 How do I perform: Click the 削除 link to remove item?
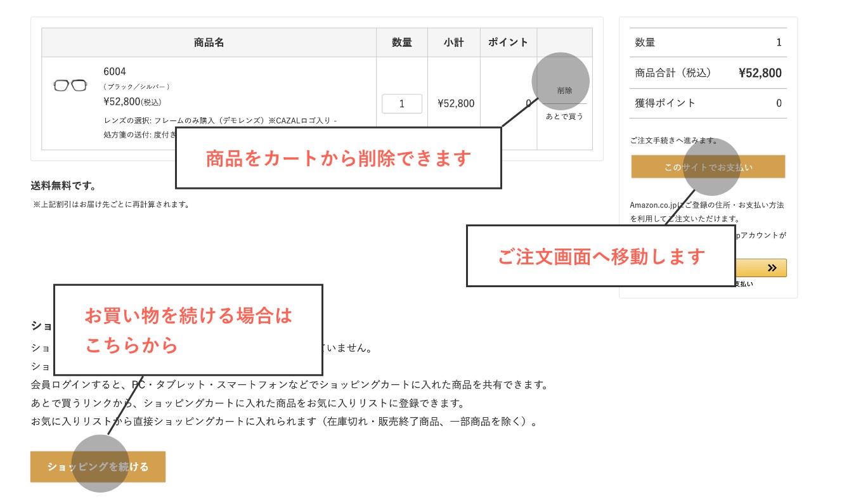564,91
